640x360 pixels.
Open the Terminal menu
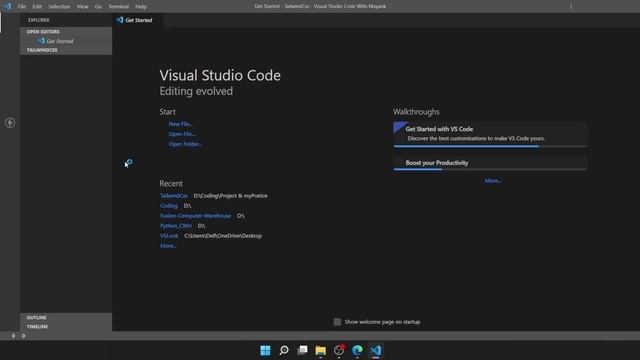(119, 7)
